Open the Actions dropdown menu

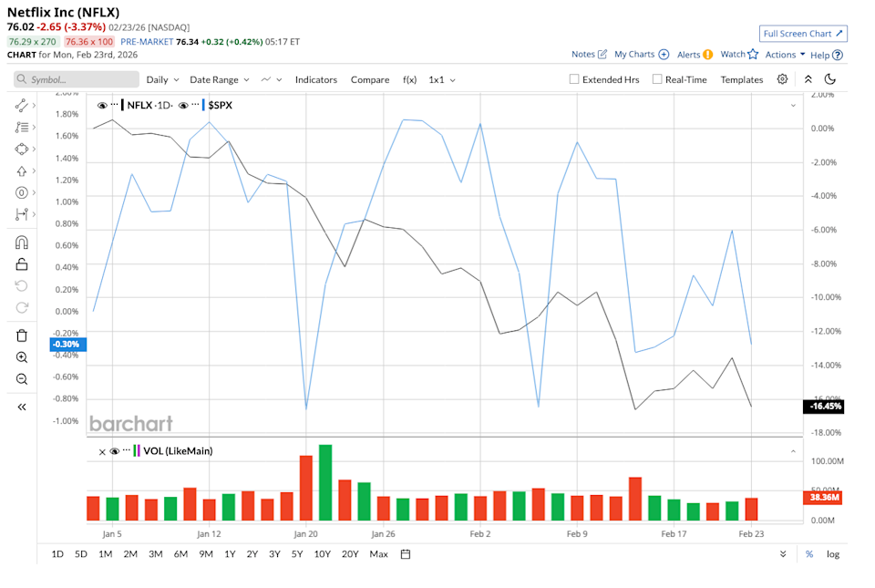pyautogui.click(x=785, y=55)
